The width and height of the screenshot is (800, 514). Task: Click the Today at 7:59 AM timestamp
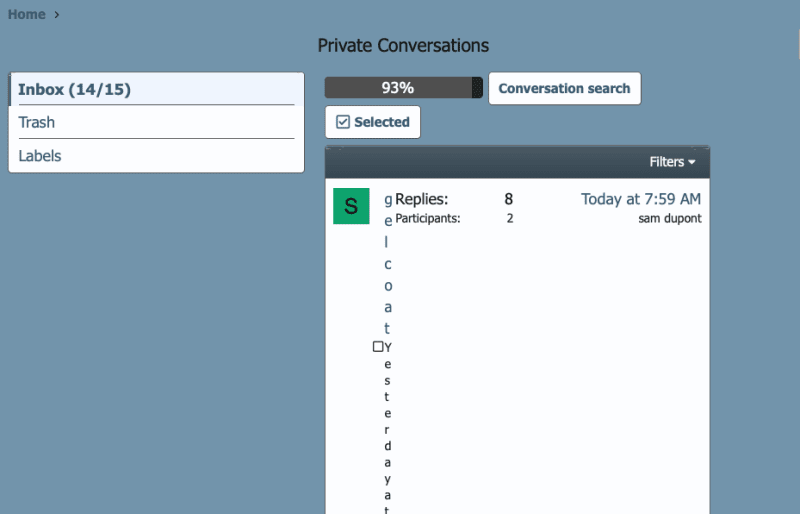pyautogui.click(x=641, y=199)
